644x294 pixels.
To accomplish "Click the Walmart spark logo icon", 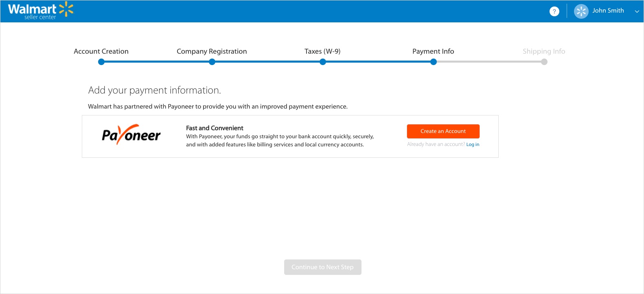I will (66, 9).
